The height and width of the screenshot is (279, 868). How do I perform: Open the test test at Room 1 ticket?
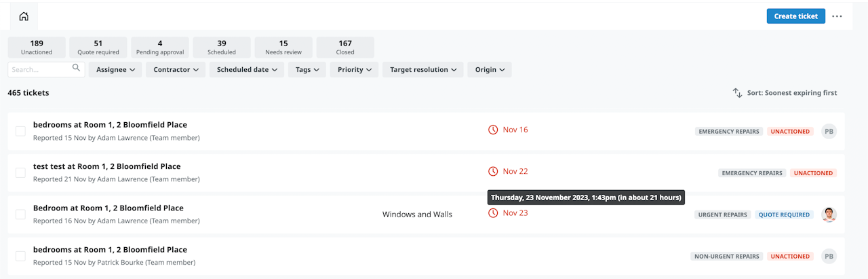point(107,166)
